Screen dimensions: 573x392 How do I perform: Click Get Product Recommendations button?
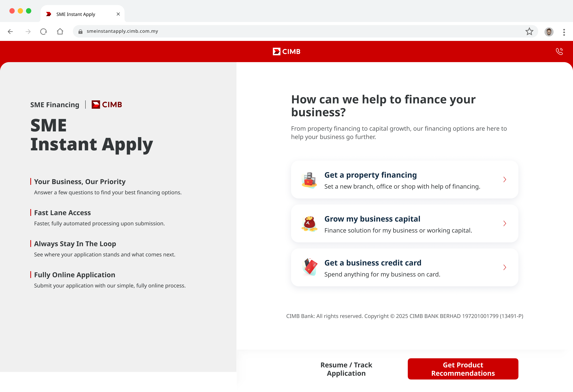coord(463,369)
